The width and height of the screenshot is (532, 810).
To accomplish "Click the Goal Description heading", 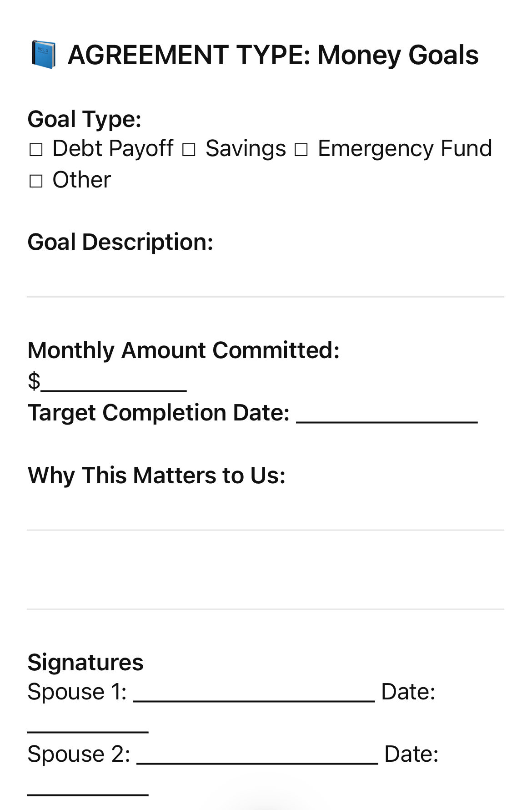I will tap(120, 242).
